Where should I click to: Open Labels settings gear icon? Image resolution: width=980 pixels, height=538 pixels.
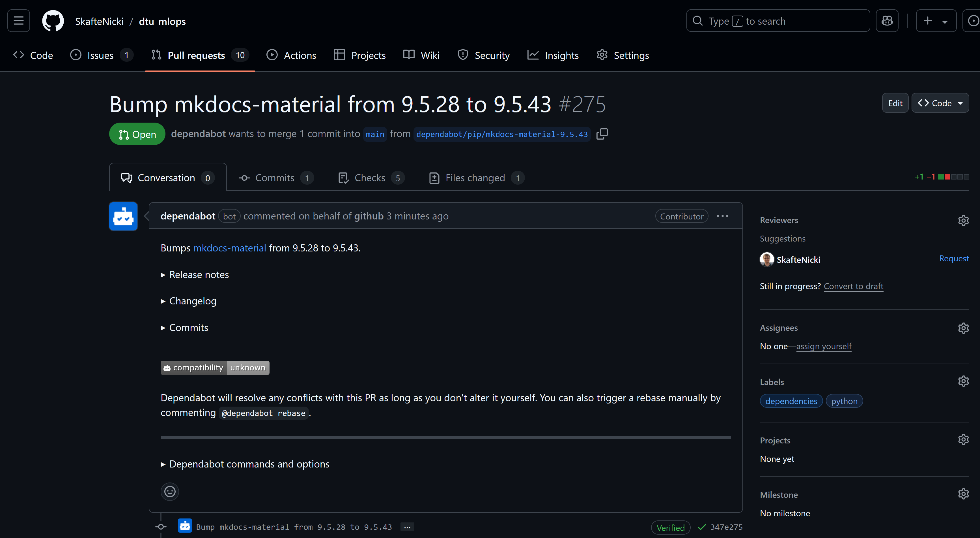(x=963, y=381)
